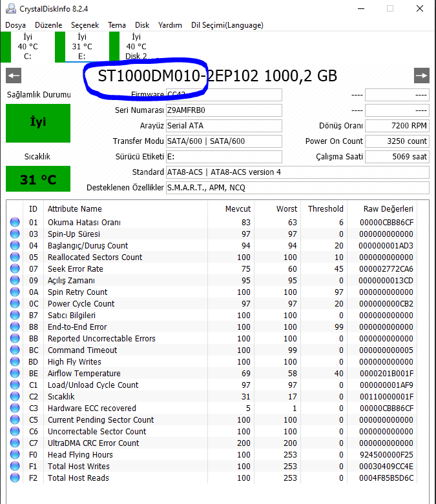This screenshot has width=436, height=504.
Task: Click status orb for Power Cycle Count
Action: tap(15, 303)
